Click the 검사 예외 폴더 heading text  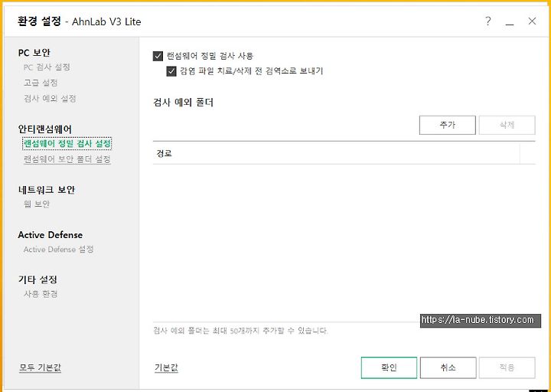[x=184, y=103]
